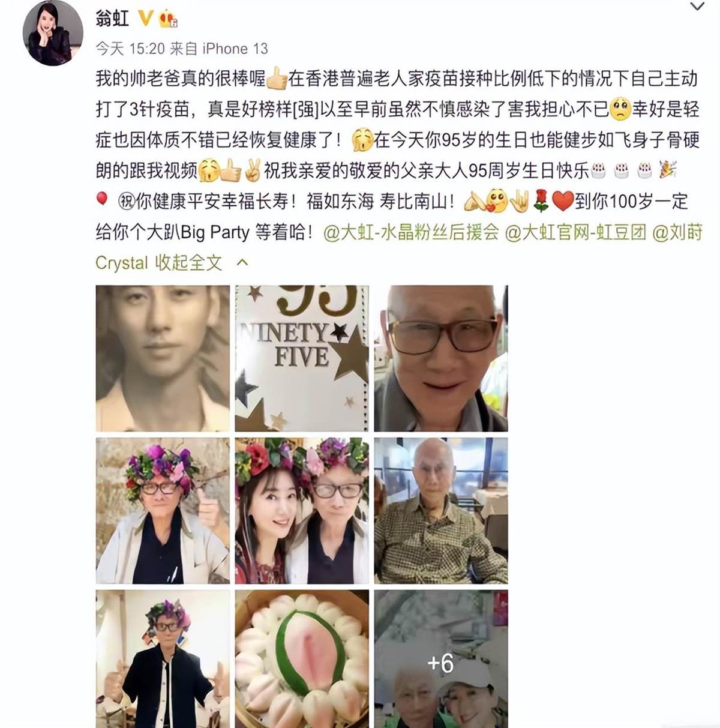Screen dimensions: 720x728
Task: Click the collapse arrow beside 收起全文
Action: coord(242,263)
